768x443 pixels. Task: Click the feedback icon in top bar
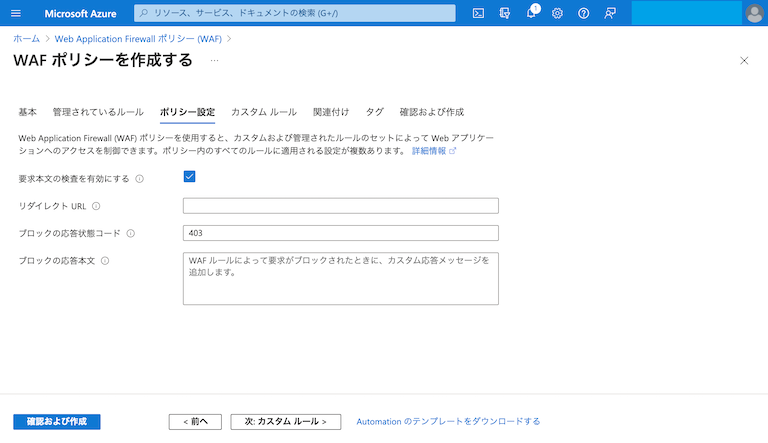tap(610, 13)
